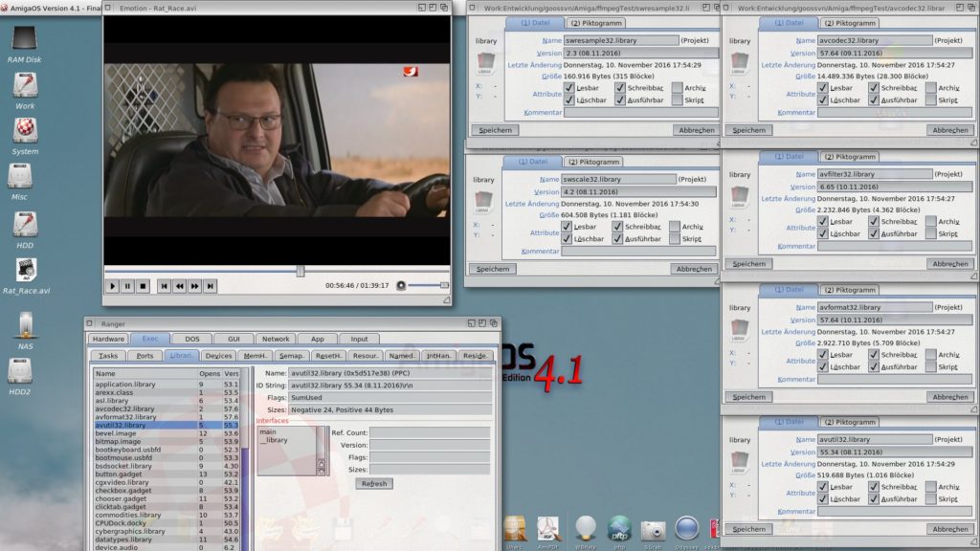Launch AmiPDF from the dock

(x=548, y=528)
